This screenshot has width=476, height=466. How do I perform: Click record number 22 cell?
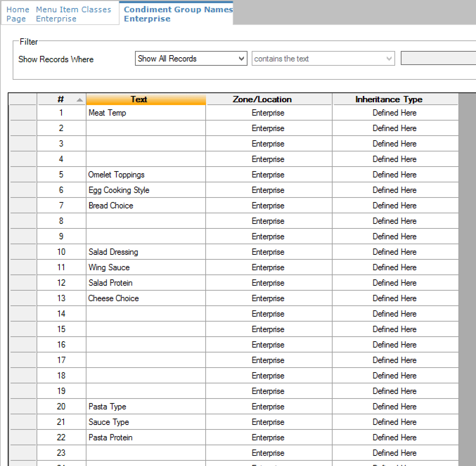[62, 438]
